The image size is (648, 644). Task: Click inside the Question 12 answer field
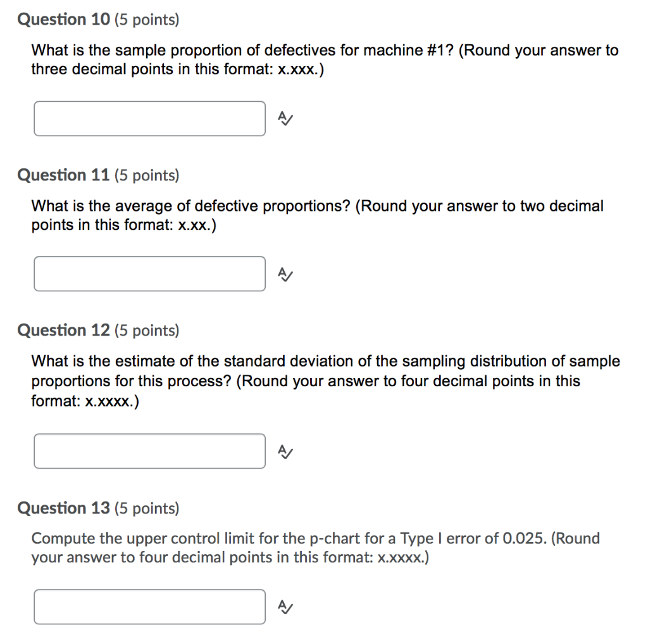point(149,451)
